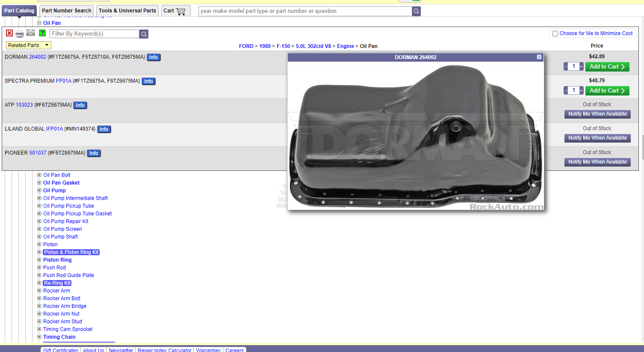
Task: Open the Engine breadcrumb link
Action: tap(346, 46)
